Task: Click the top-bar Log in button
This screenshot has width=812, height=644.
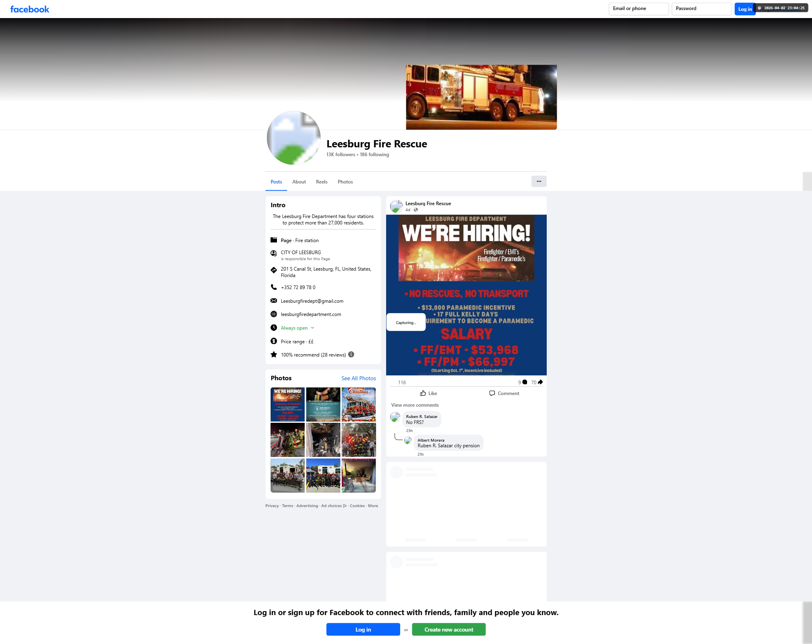Action: pyautogui.click(x=745, y=9)
